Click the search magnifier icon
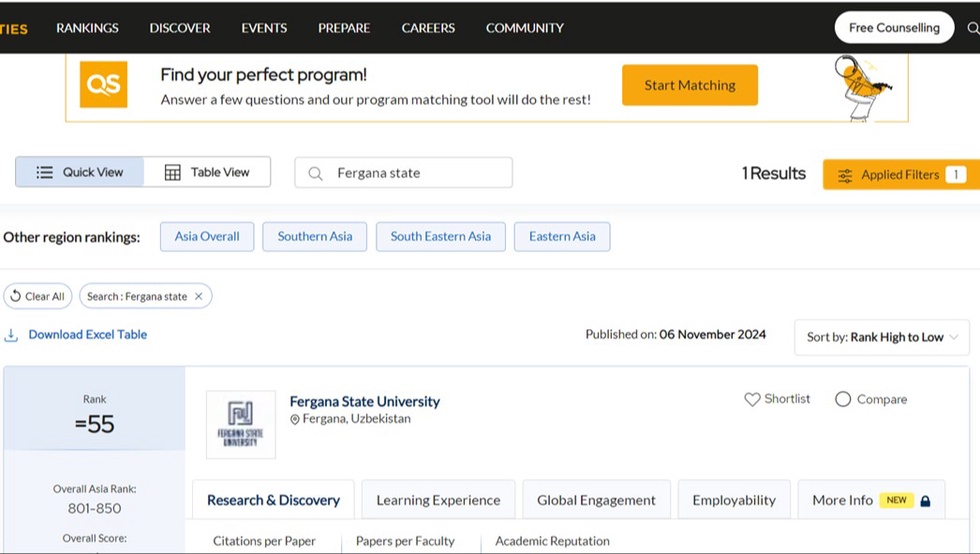The height and width of the screenshot is (554, 980). click(x=315, y=173)
